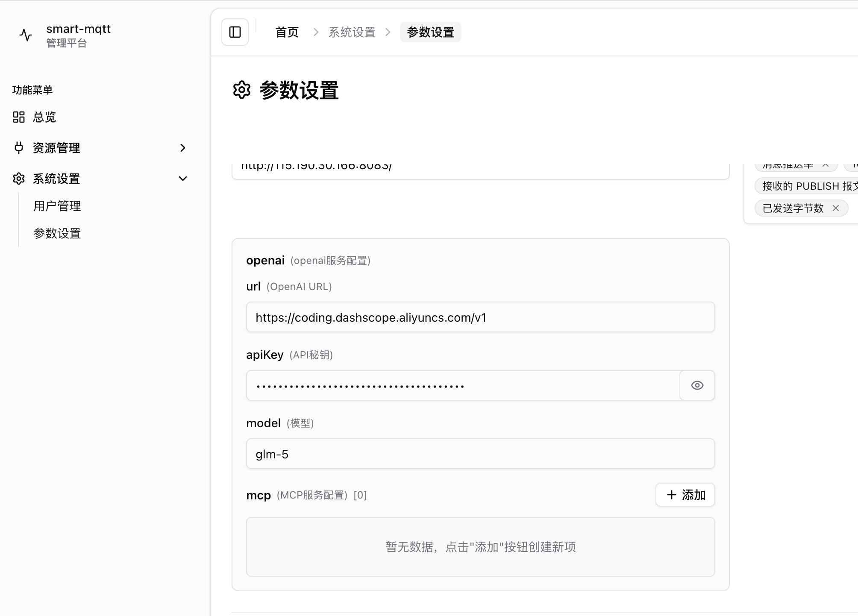Click the model input containing glm-5
The height and width of the screenshot is (616, 858).
pos(480,454)
